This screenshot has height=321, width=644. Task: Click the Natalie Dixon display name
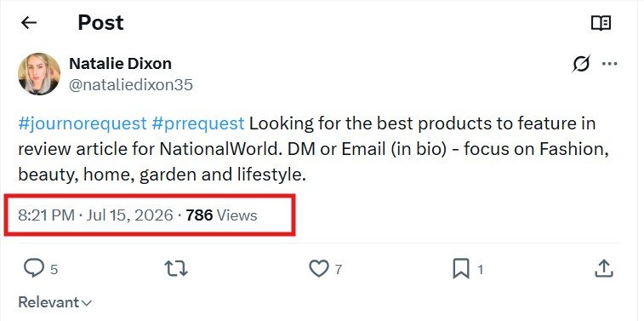pyautogui.click(x=120, y=63)
